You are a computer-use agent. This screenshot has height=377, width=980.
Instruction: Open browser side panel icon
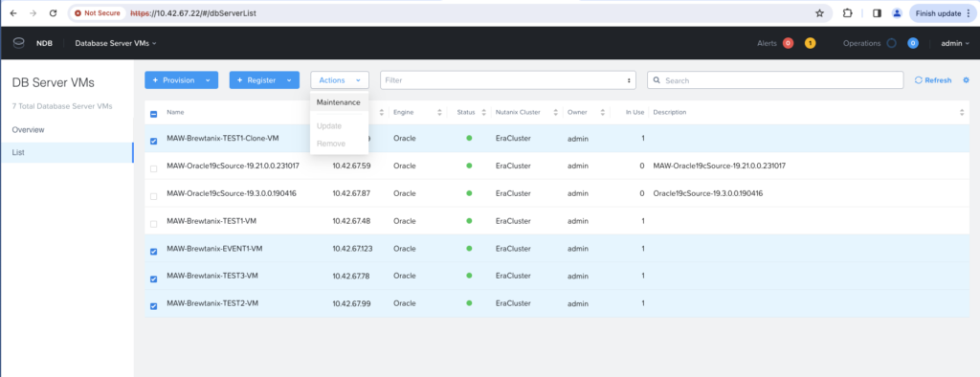click(x=877, y=12)
